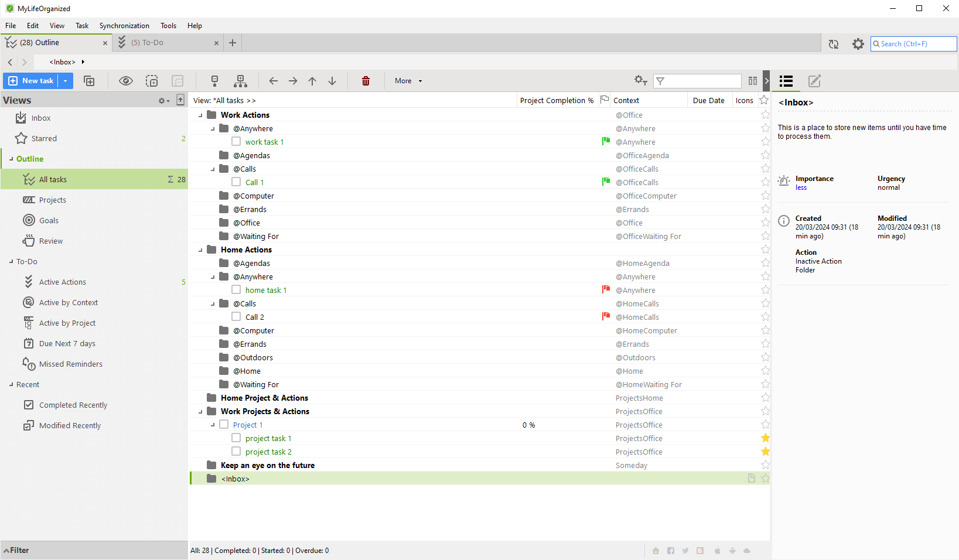Open the New task dropdown arrow

(65, 81)
